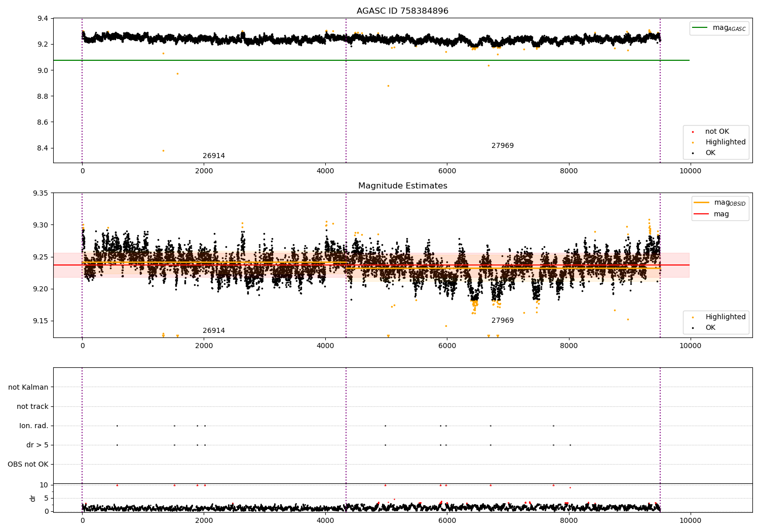This screenshot has width=760, height=532.
Task: Click obsid label "27969" in top plot
Action: coord(503,146)
